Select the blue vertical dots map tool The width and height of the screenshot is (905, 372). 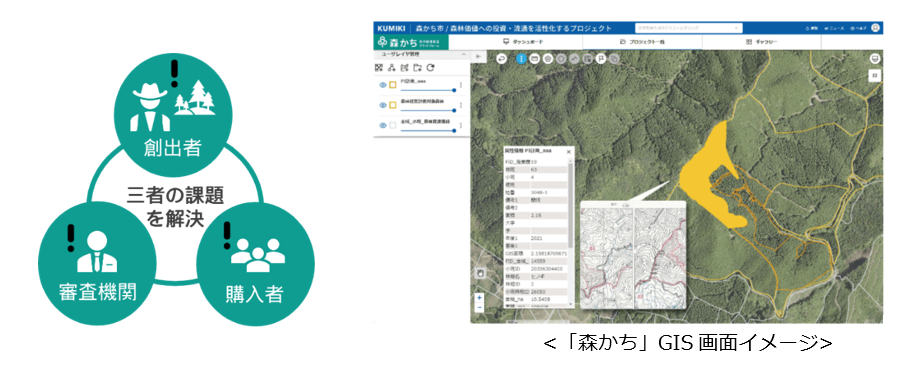point(521,58)
